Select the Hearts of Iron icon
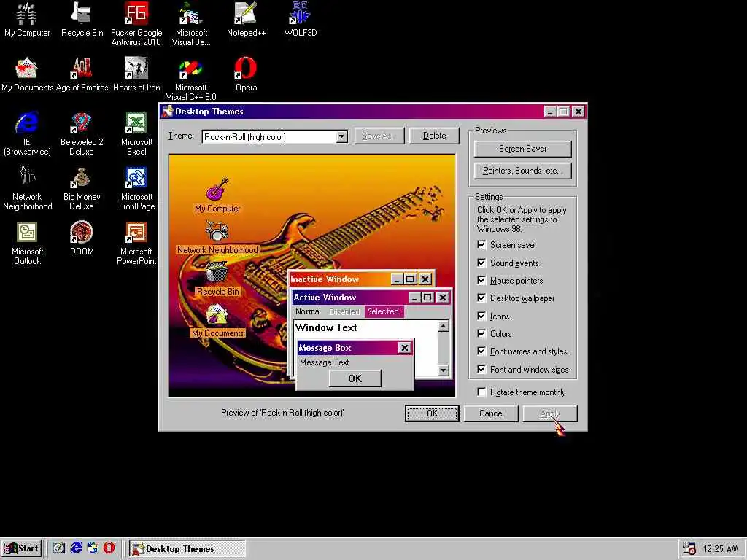Screen dimensions: 747x560 (136, 74)
